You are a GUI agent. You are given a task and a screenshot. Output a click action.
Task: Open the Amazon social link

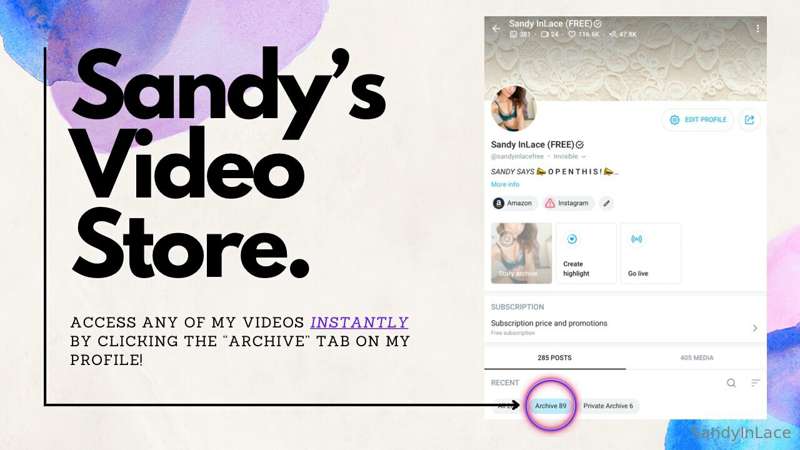tap(514, 203)
